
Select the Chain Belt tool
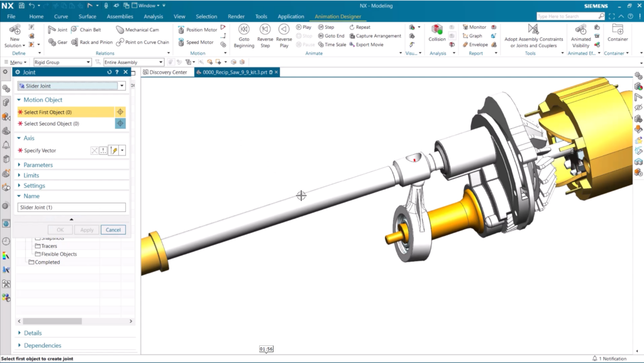(74, 30)
